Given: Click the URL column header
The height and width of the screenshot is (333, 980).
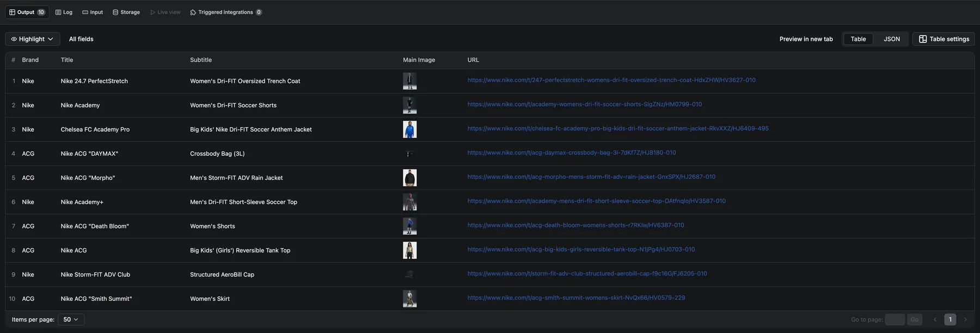Looking at the screenshot, I should click(473, 60).
